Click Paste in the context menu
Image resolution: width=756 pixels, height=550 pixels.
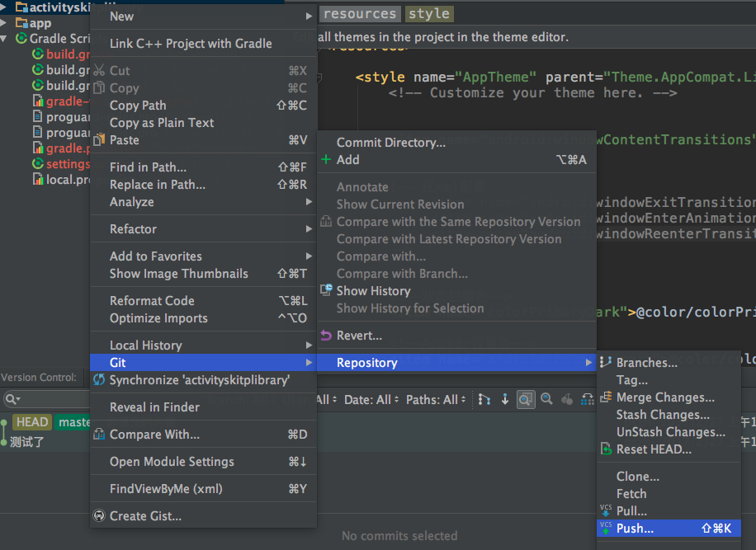coord(204,140)
